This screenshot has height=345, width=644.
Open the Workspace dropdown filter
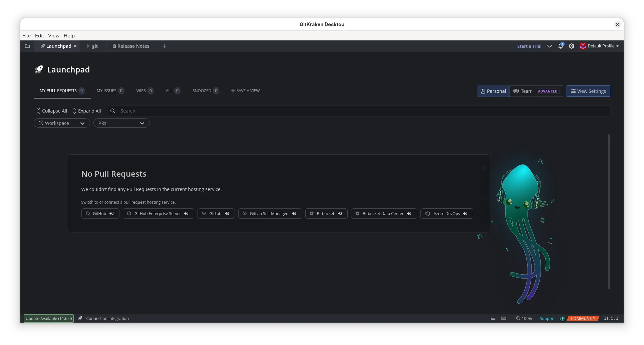tap(62, 123)
